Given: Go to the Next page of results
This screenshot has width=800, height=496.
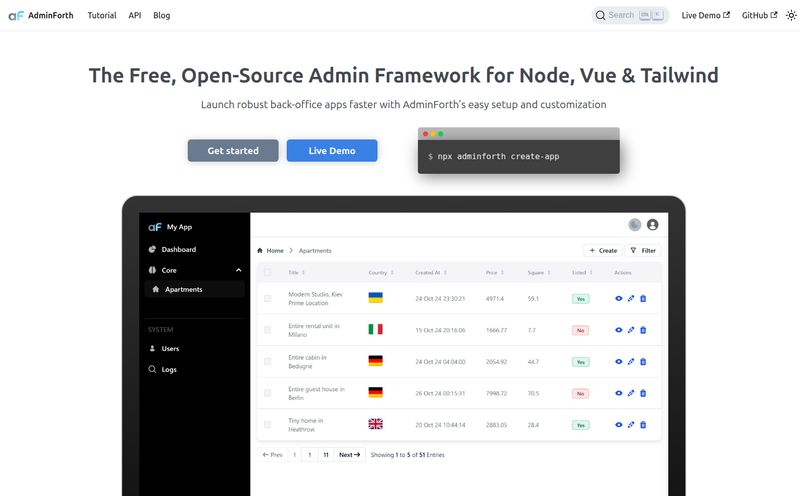Looking at the screenshot, I should point(349,455).
